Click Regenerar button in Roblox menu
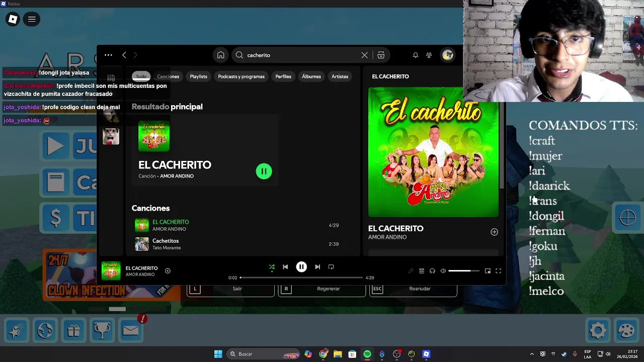The width and height of the screenshot is (644, 362). pyautogui.click(x=322, y=289)
